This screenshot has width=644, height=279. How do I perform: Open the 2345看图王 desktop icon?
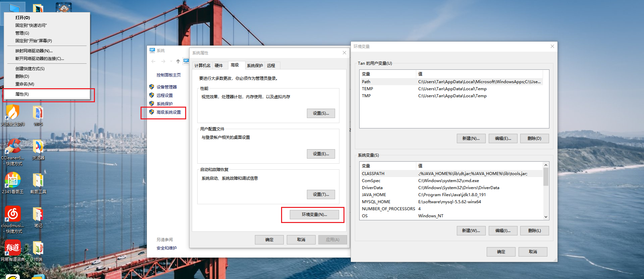pos(13,181)
